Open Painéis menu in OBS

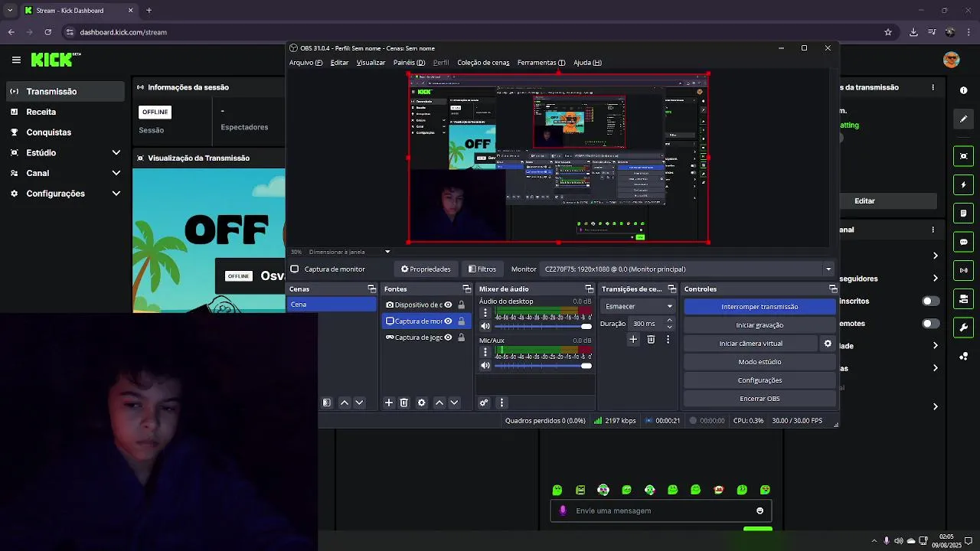pos(409,63)
